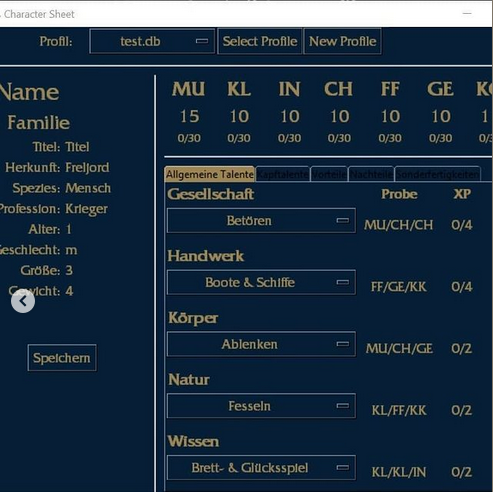Click the Select Profile button
This screenshot has width=493, height=492.
pos(260,41)
